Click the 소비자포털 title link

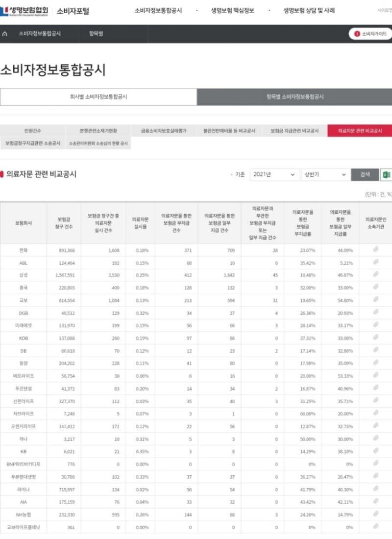(73, 11)
